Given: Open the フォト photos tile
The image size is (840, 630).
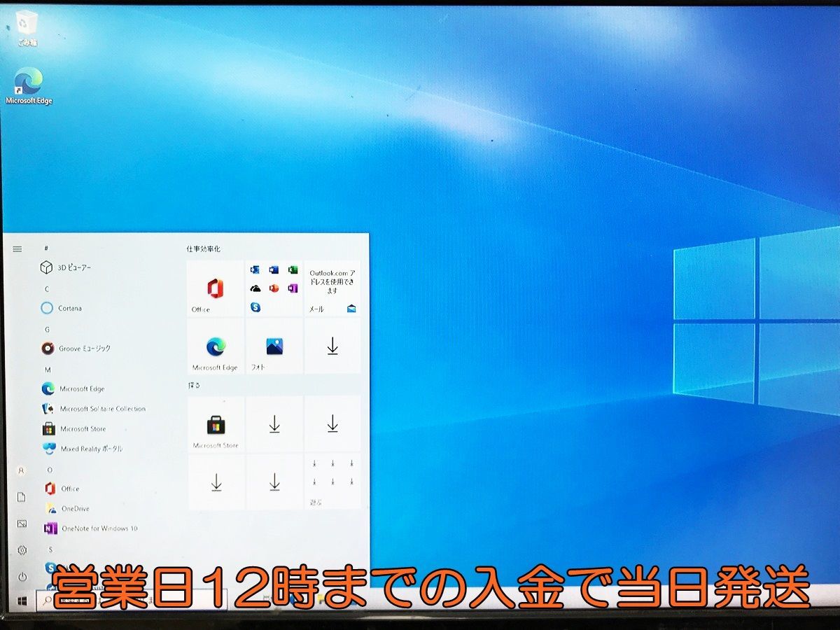Looking at the screenshot, I should (x=274, y=346).
